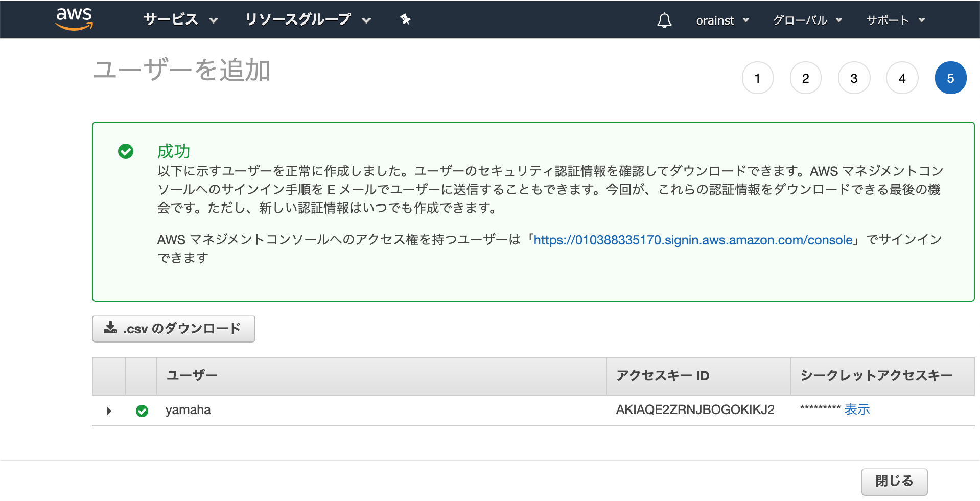This screenshot has width=980, height=501.
Task: Show the secret access key via 表示
Action: tap(857, 409)
